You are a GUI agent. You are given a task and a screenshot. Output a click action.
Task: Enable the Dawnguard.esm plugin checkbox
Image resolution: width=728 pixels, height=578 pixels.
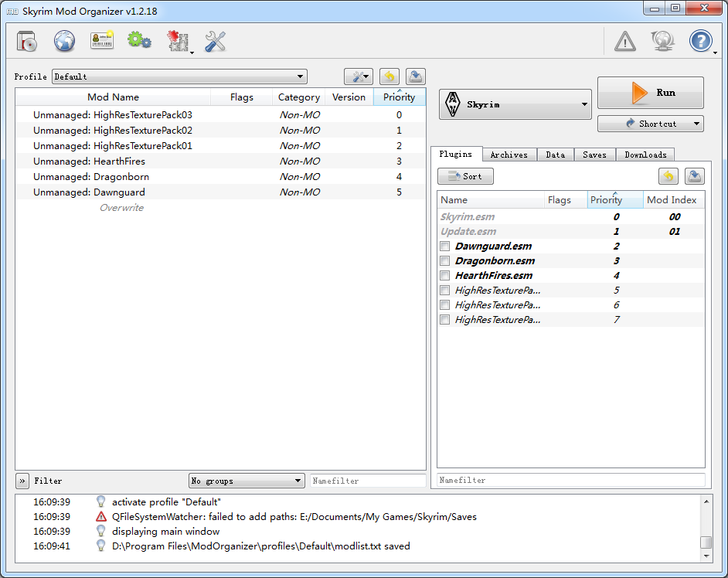445,246
